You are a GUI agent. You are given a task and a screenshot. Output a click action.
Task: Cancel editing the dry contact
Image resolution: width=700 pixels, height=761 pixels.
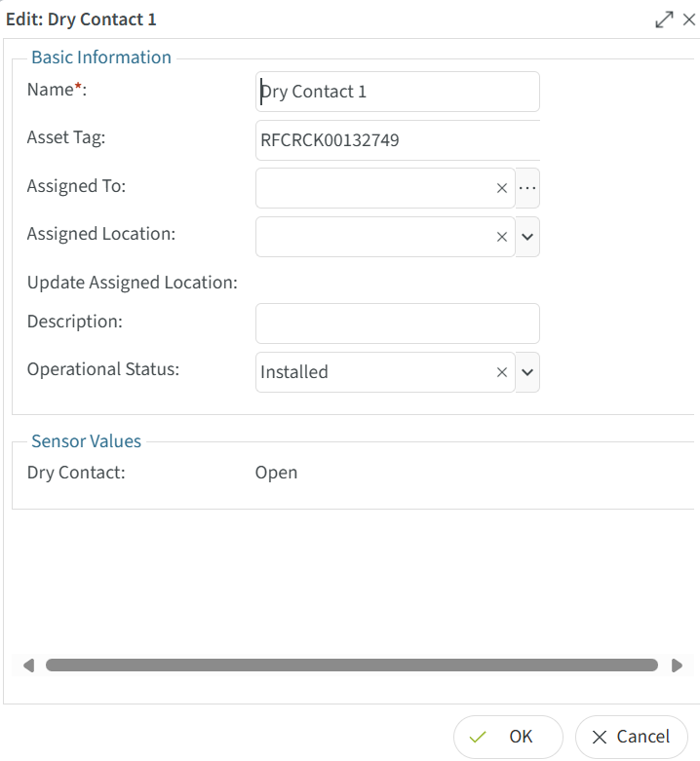(x=631, y=737)
